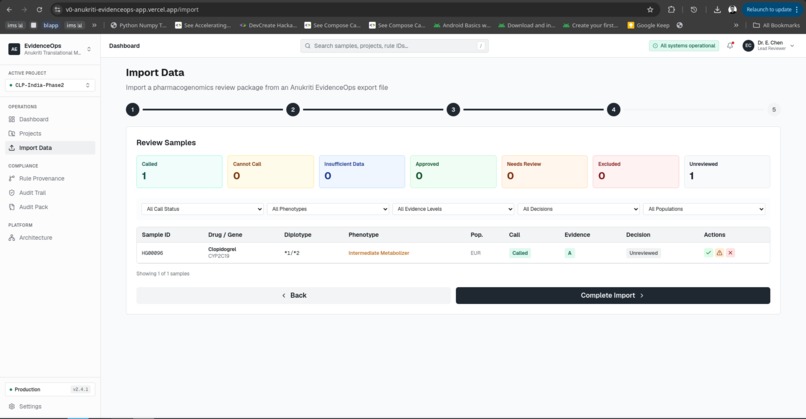This screenshot has width=806, height=419.
Task: Click the Dashboard grid icon in sidebar
Action: [12, 119]
